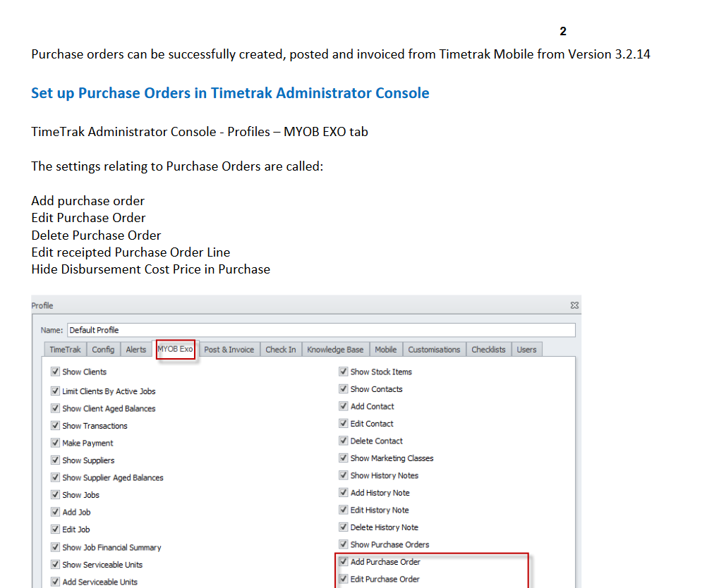This screenshot has width=702, height=588.
Task: Switch to the Checklists tab
Action: (488, 350)
